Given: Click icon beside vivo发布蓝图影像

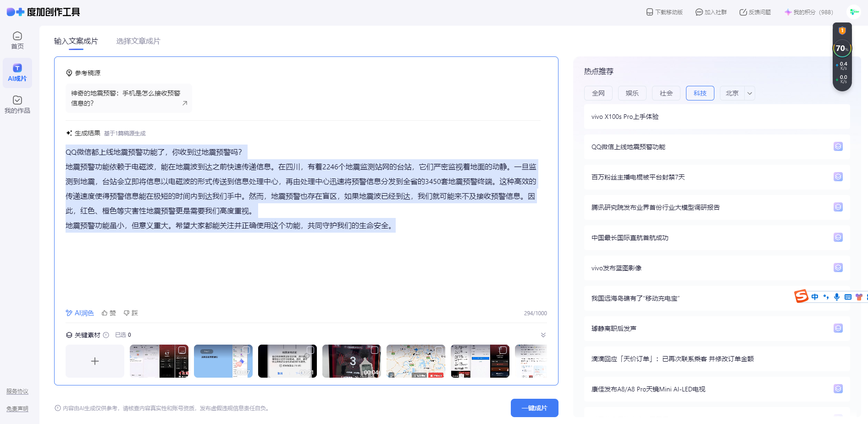Looking at the screenshot, I should [838, 268].
